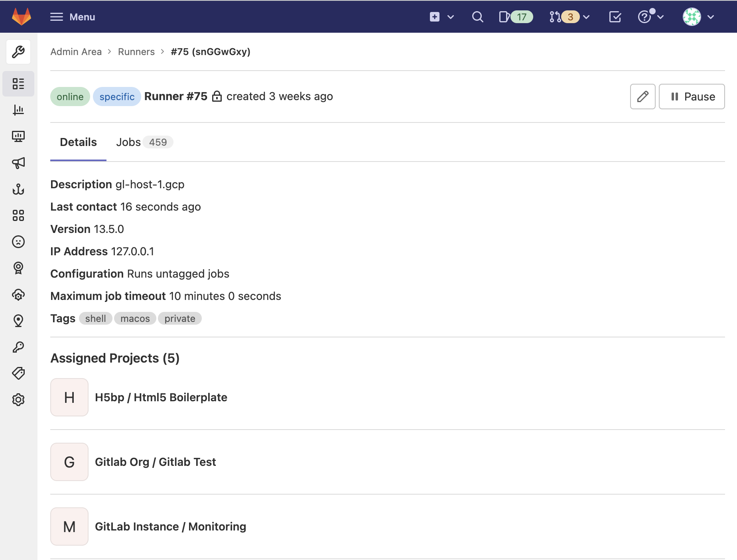Open the System Hooks anchor sidebar icon
Viewport: 737px width, 560px height.
(x=18, y=189)
